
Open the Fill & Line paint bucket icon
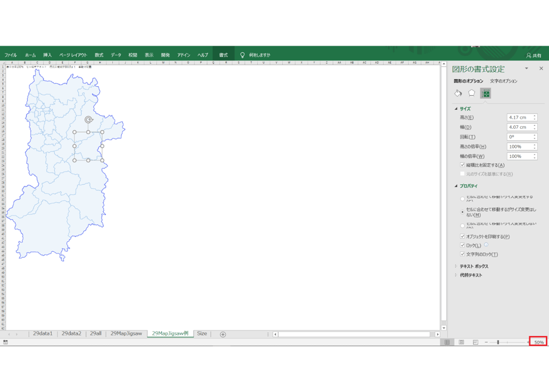point(458,93)
